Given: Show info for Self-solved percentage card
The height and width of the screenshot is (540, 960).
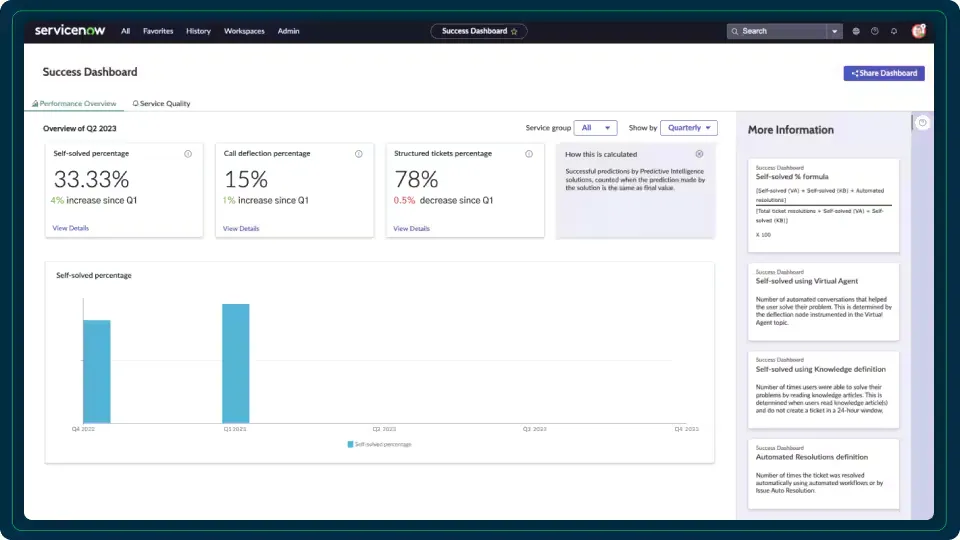Looking at the screenshot, I should 188,154.
